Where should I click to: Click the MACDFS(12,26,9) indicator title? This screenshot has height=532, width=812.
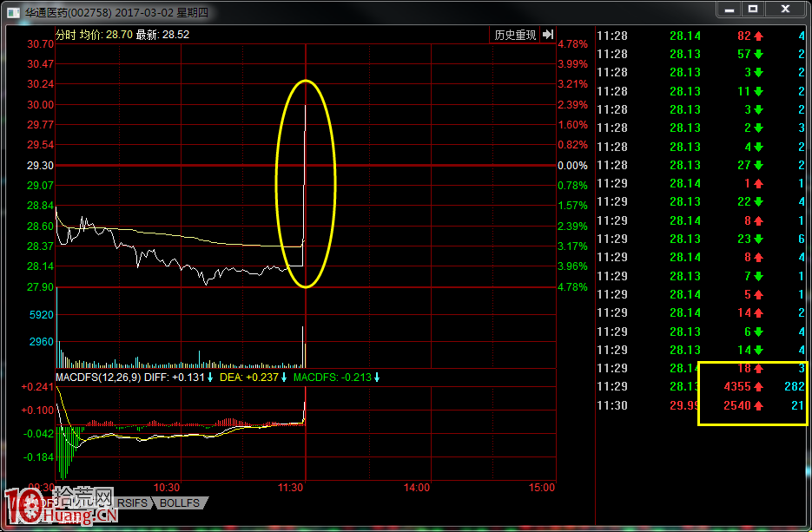98,378
